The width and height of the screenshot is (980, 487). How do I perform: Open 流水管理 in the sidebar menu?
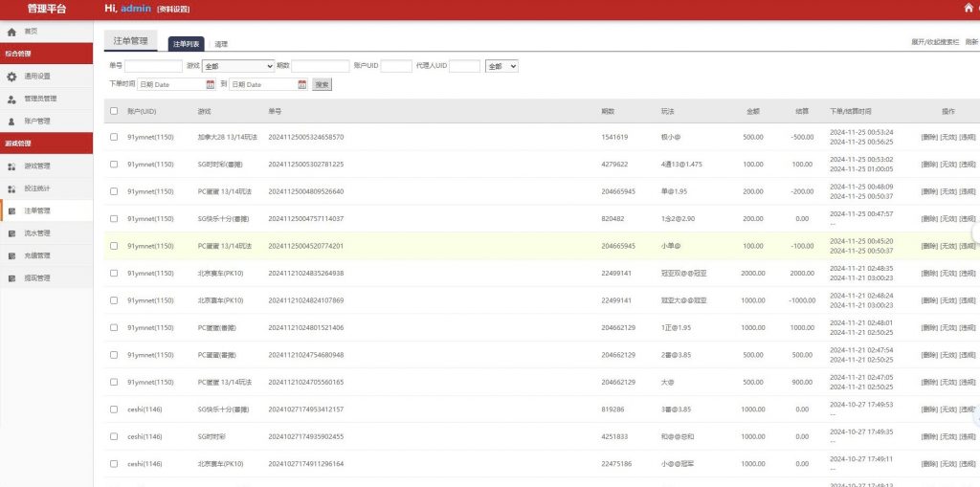pos(36,233)
